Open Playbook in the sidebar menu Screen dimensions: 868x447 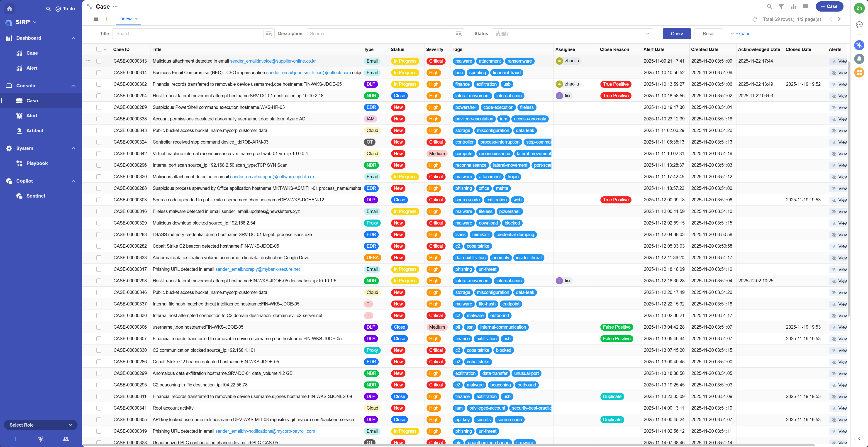point(37,163)
